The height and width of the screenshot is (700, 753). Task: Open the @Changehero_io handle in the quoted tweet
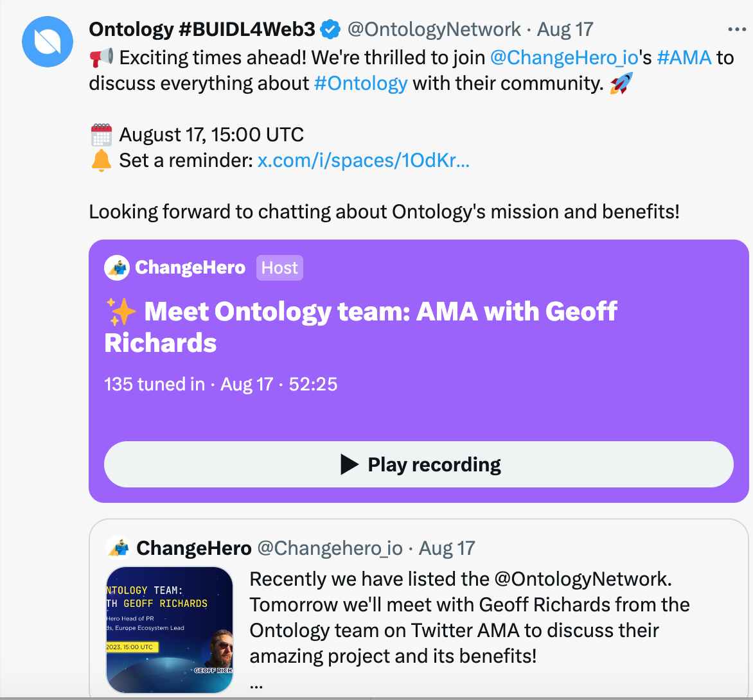point(330,548)
